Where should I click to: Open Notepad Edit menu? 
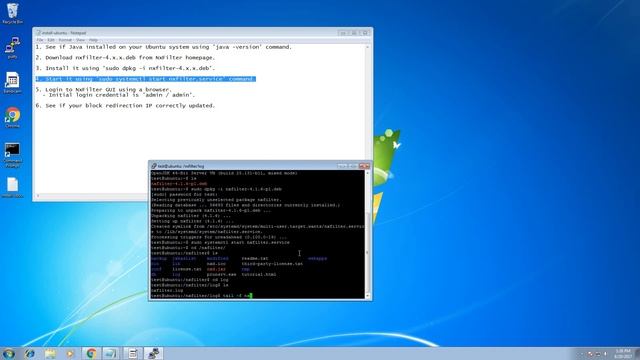[x=51, y=40]
